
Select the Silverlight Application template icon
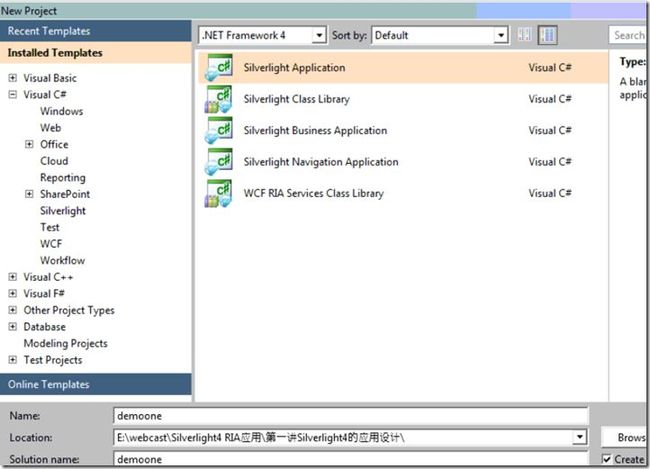click(x=218, y=67)
